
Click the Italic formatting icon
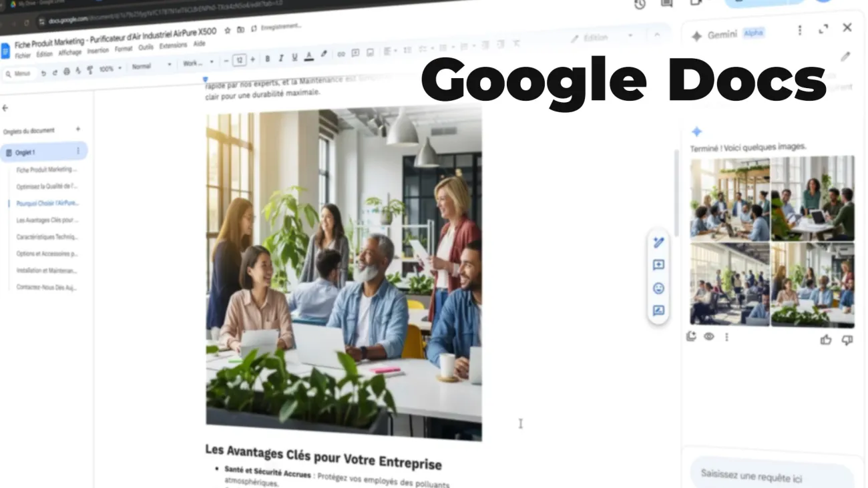tap(281, 59)
